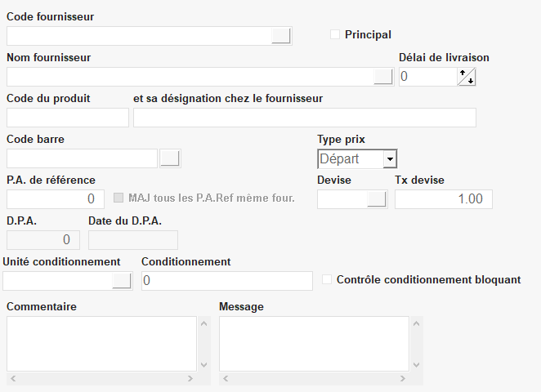Click the Conditionnement quantity field
Screen dimensions: 541x392
point(226,281)
